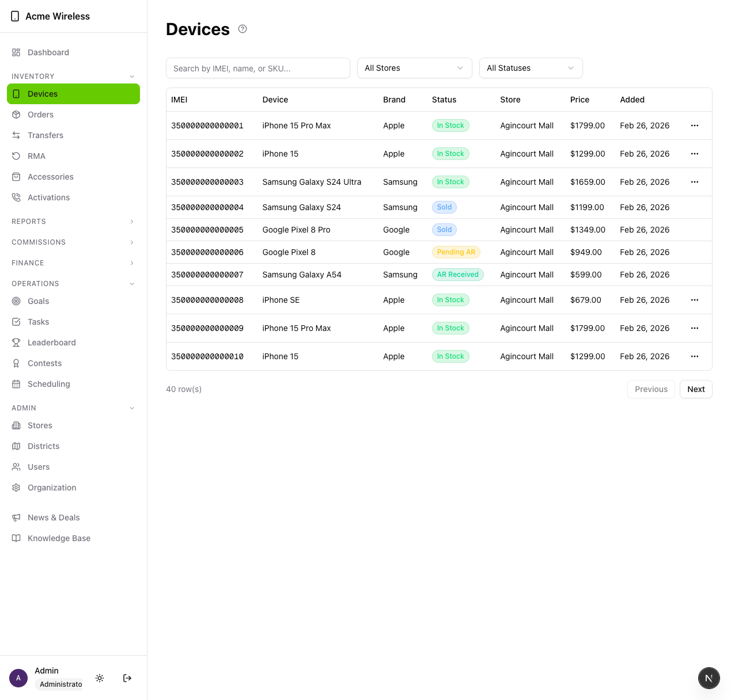The image size is (731, 700).
Task: Open the All Statuses filter
Action: [531, 68]
